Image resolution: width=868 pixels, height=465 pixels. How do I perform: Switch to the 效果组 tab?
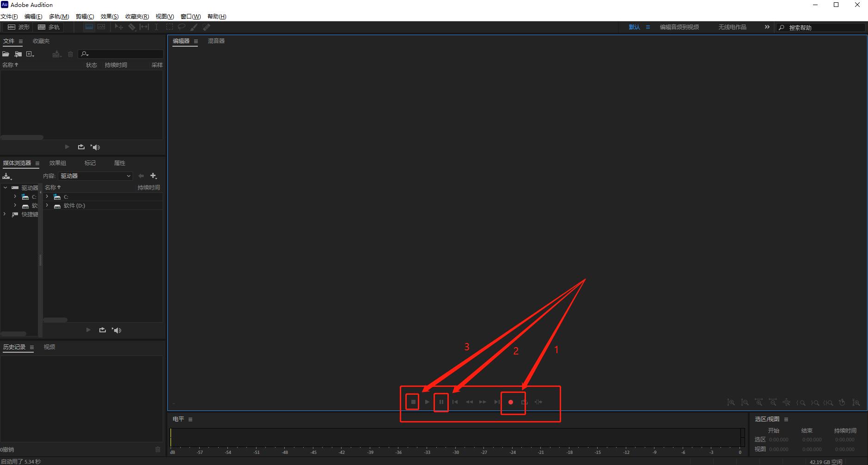58,163
